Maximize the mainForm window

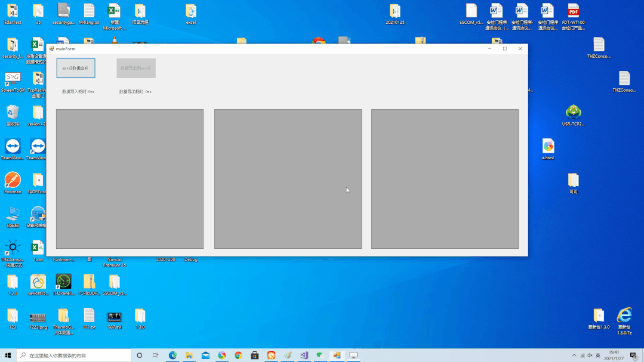click(505, 48)
